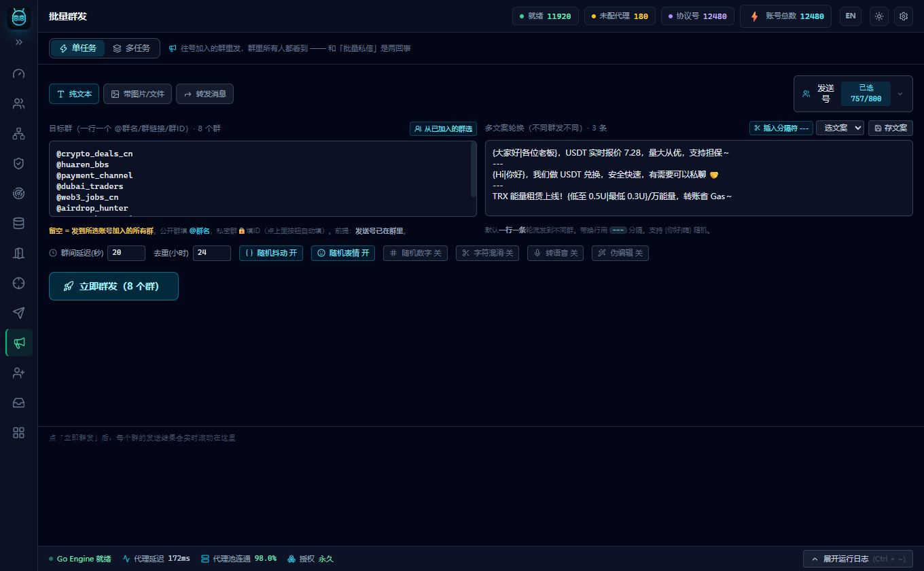
Task: Toggle 伪编辑 关 option
Action: pos(620,253)
